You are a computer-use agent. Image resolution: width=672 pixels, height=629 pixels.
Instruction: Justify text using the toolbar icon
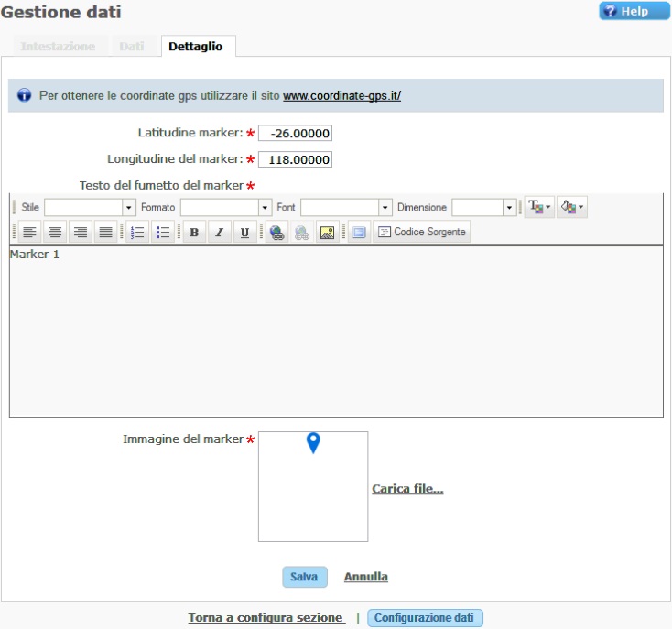106,233
